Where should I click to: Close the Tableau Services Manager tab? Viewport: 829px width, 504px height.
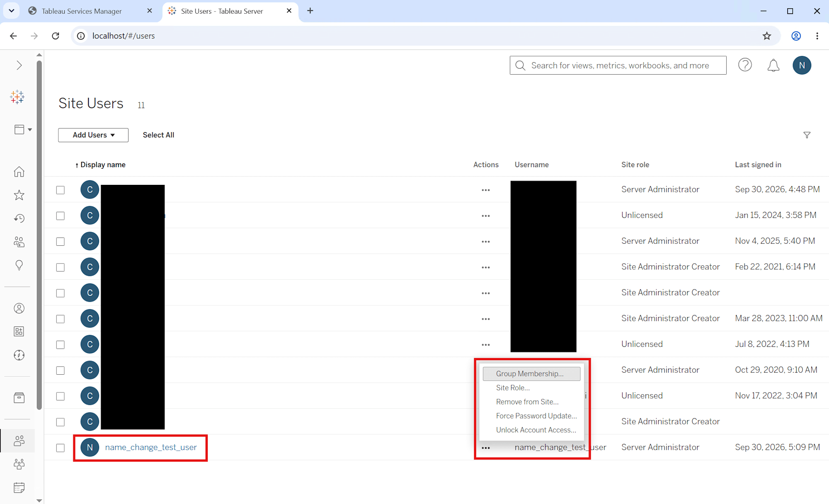pyautogui.click(x=150, y=11)
